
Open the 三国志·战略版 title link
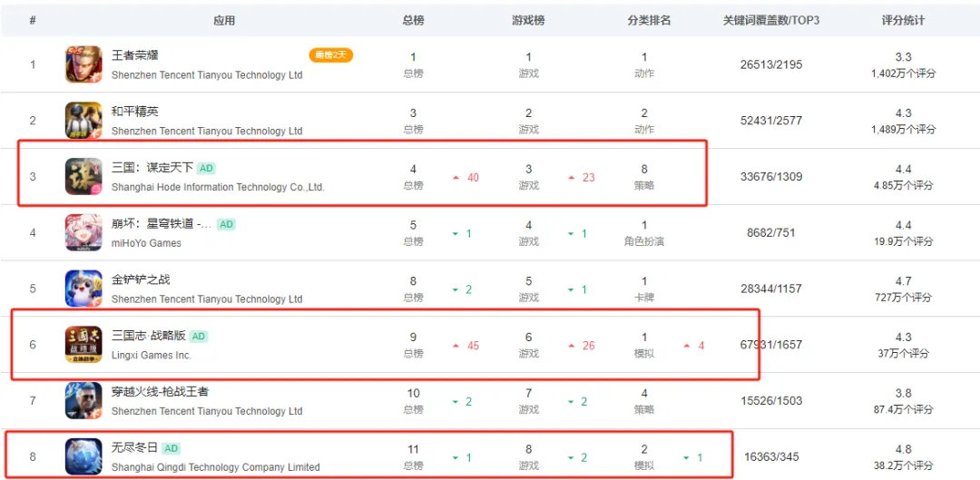(x=149, y=336)
